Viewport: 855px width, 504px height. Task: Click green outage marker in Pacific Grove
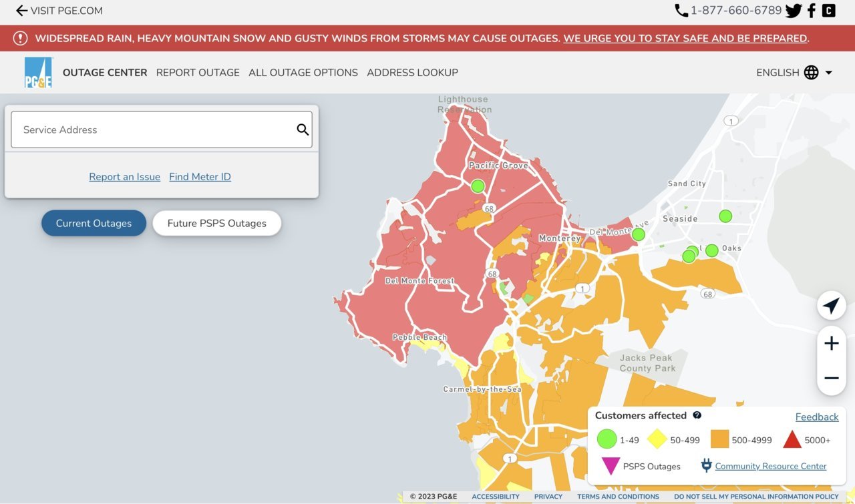point(478,186)
